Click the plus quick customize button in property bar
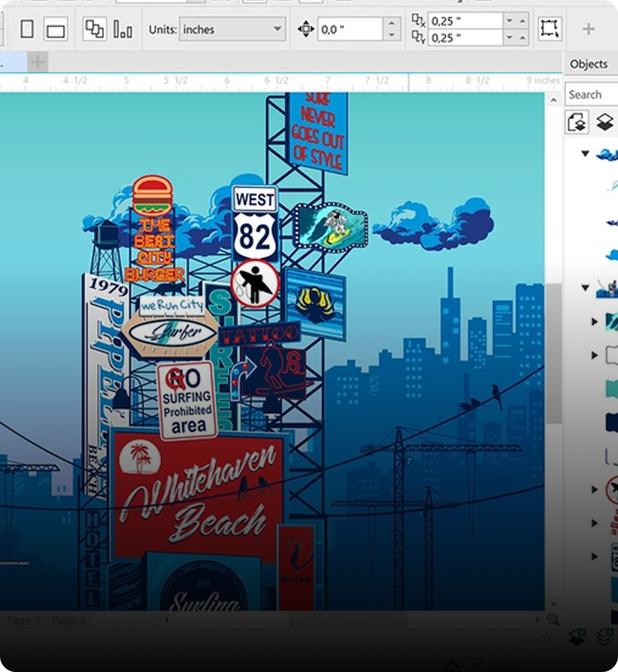The width and height of the screenshot is (618, 672). pos(589,29)
